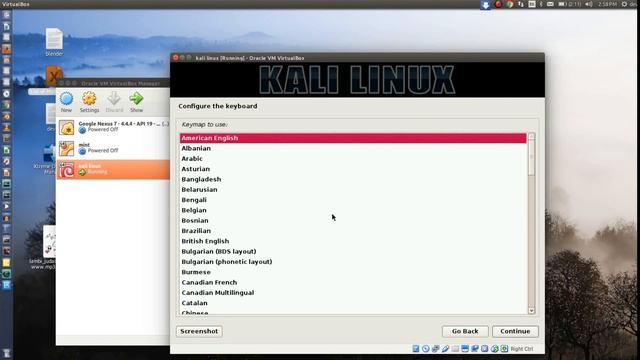Pick the Burmese keymap
This screenshot has height=360, width=640.
353,272
